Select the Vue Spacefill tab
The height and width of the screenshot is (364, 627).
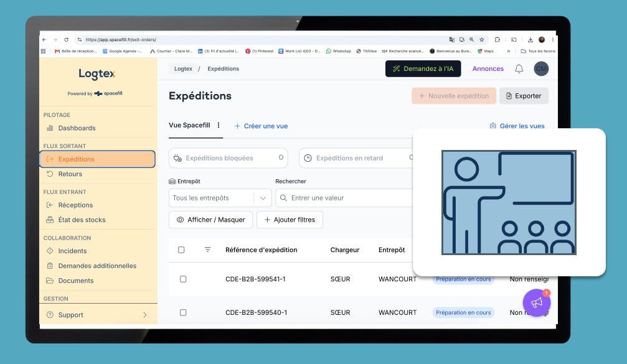tap(189, 126)
